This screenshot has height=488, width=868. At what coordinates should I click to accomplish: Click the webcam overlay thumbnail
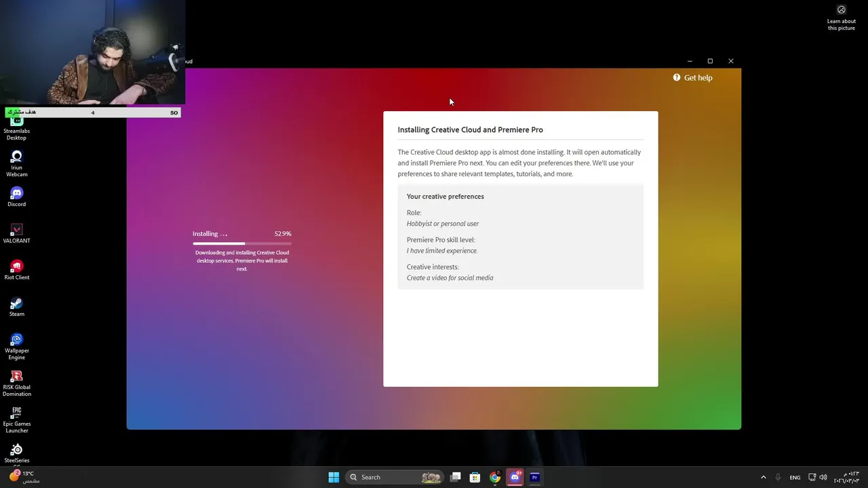(x=93, y=53)
